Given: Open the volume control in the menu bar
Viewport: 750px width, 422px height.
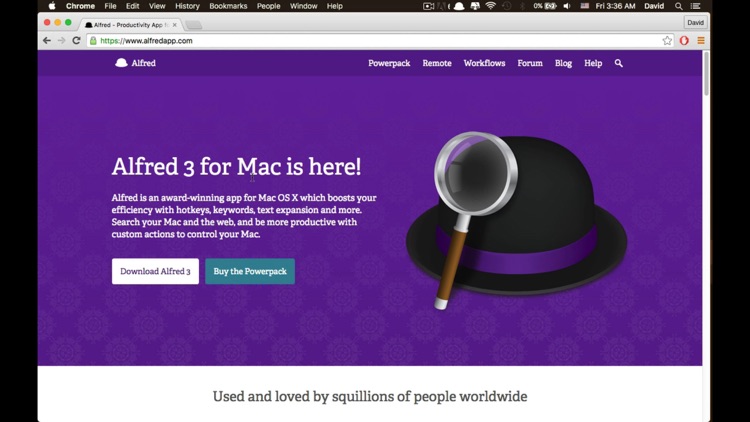Looking at the screenshot, I should tap(567, 6).
